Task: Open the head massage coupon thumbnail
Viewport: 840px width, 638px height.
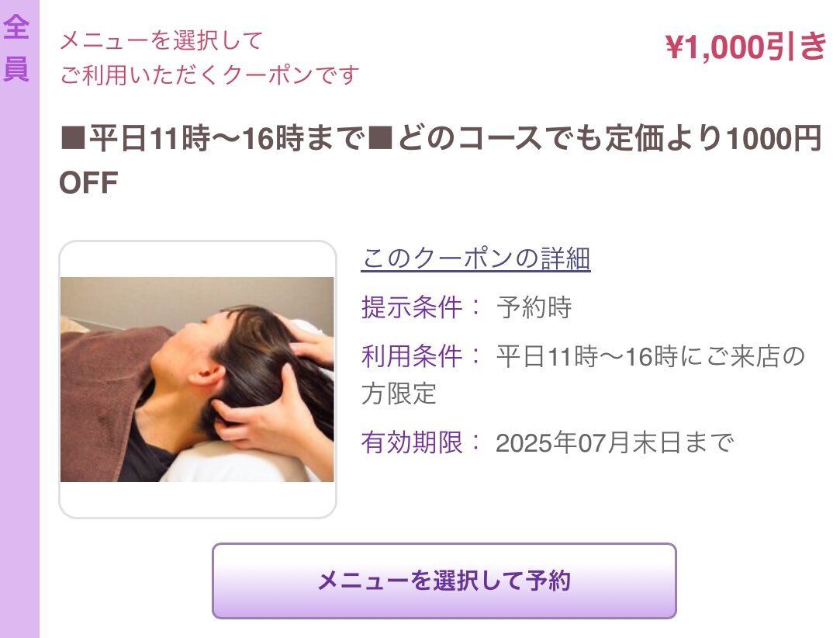Action: point(197,379)
